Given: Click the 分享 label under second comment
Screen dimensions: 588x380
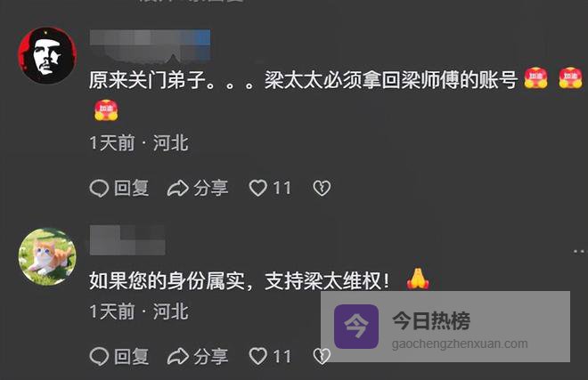Looking at the screenshot, I should [211, 356].
